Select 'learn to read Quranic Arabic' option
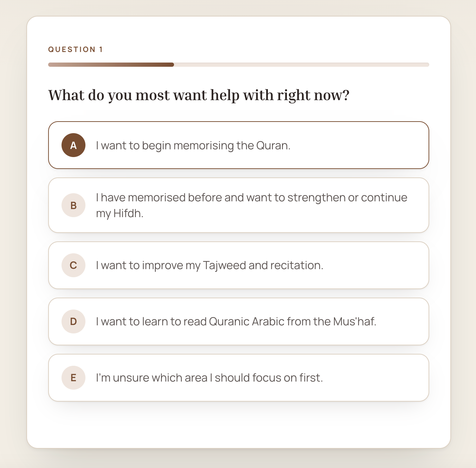This screenshot has height=468, width=476. coord(239,321)
